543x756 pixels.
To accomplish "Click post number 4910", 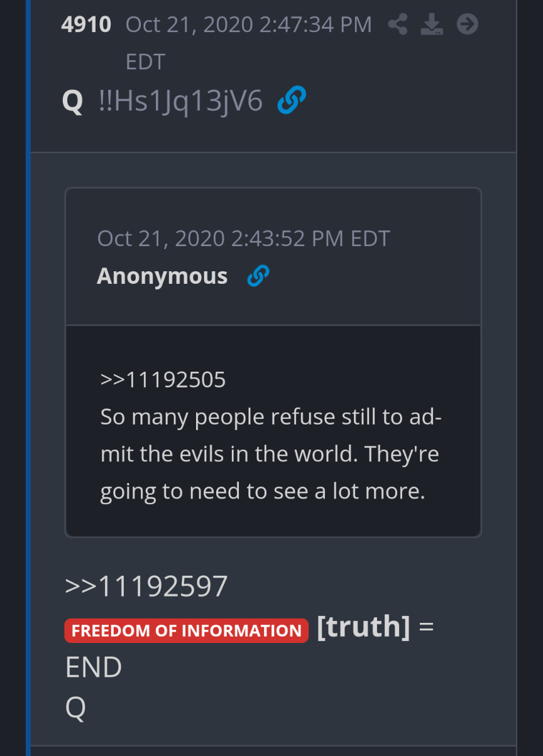I will coord(87,24).
